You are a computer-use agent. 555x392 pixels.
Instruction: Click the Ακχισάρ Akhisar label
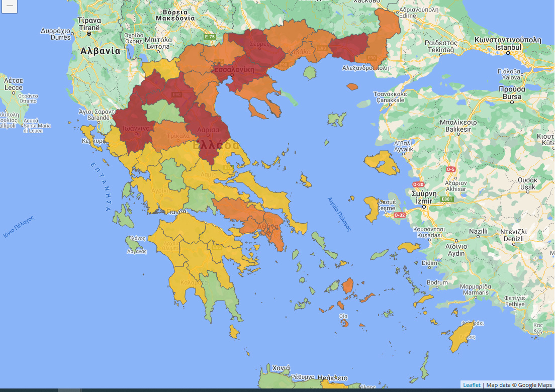[456, 186]
